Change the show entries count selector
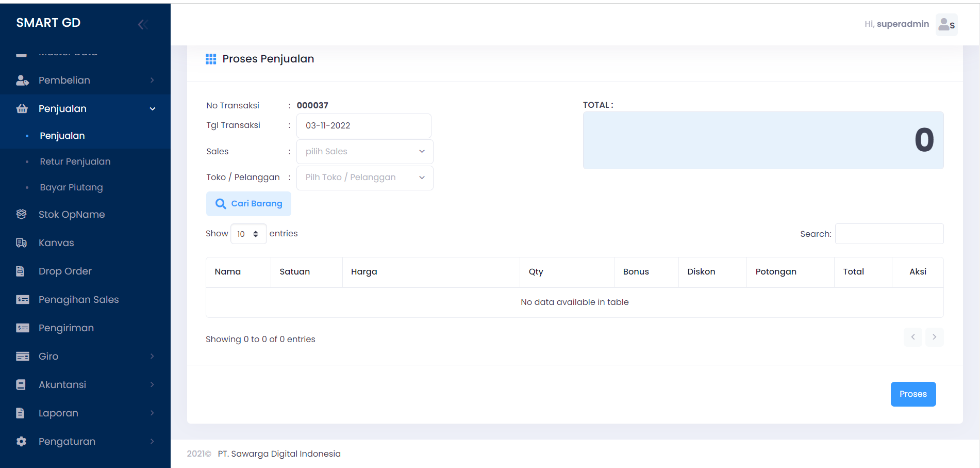Image resolution: width=980 pixels, height=468 pixels. (x=248, y=234)
